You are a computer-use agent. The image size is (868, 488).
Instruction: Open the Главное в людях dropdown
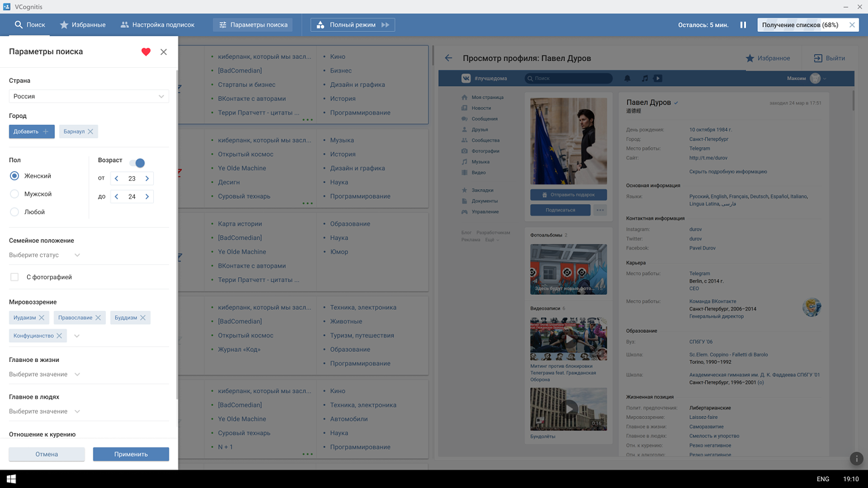click(45, 411)
